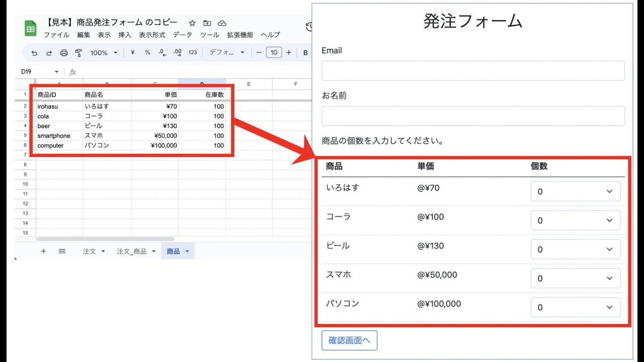Open the name box dropdown arrow
This screenshot has height=362, width=644.
click(56, 72)
